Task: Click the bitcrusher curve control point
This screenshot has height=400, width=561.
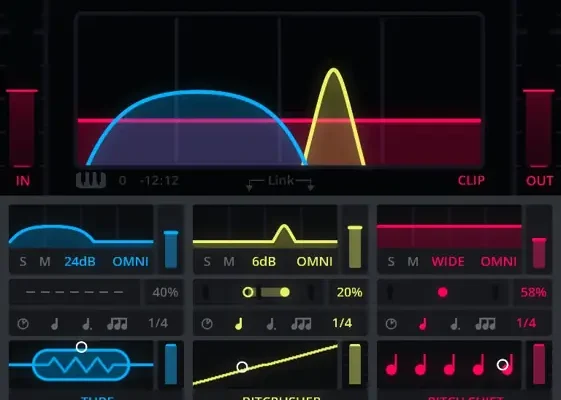Action: click(242, 367)
